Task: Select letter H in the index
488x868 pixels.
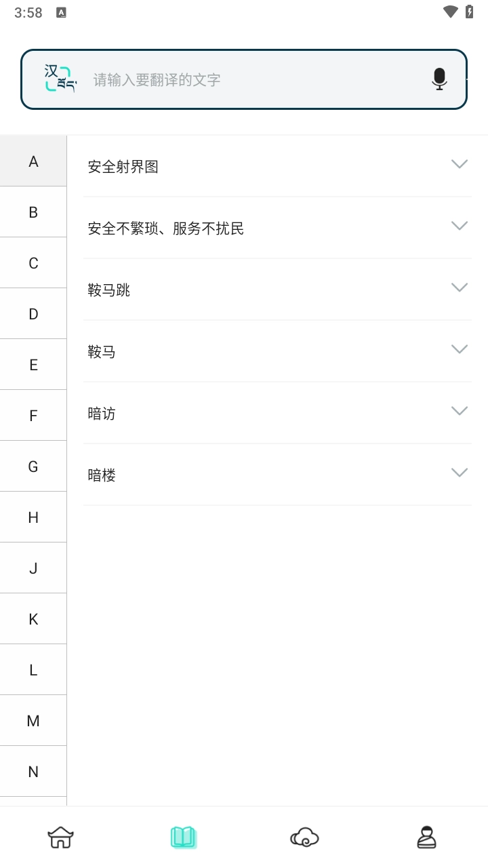Action: point(33,517)
